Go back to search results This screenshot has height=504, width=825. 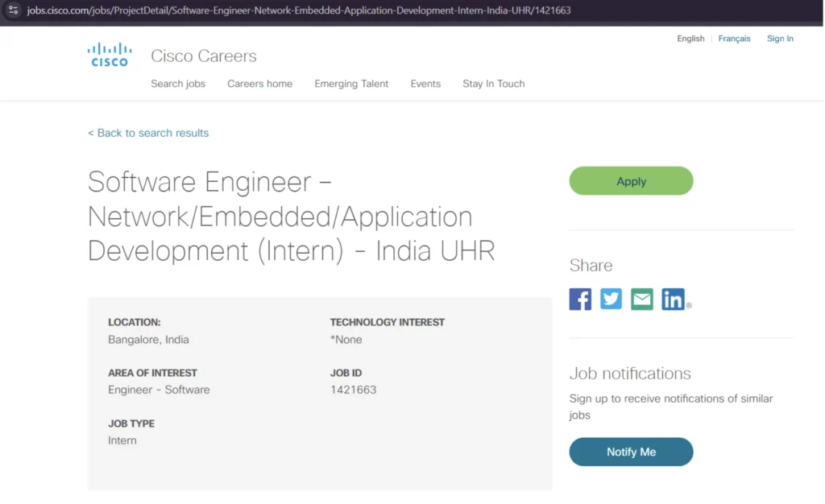148,133
